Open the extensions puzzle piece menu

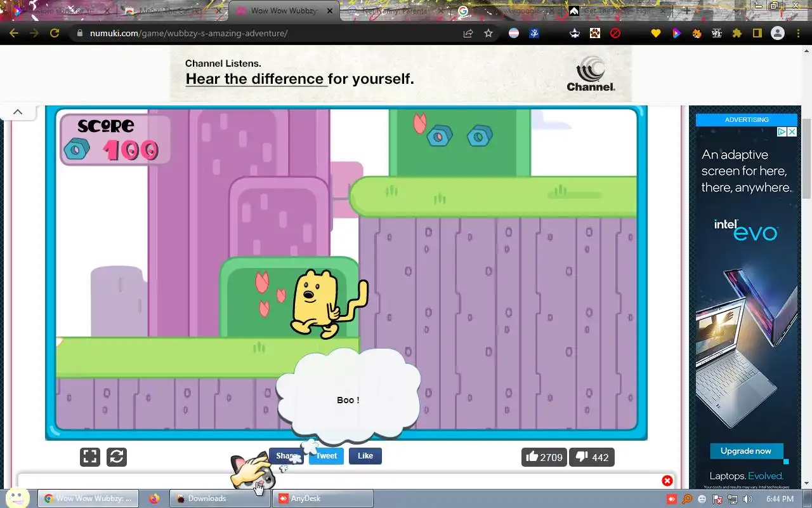(x=737, y=33)
